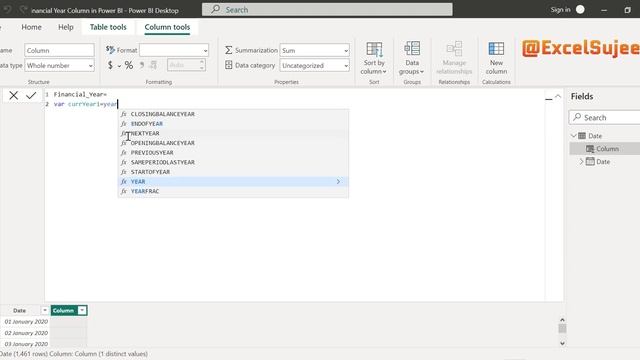640x360 pixels.
Task: Click the data grid scrollbar up arrow
Action: [562, 320]
